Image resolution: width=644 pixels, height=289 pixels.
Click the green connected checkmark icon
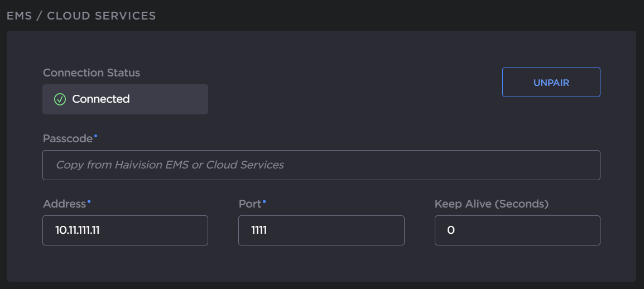(x=60, y=99)
